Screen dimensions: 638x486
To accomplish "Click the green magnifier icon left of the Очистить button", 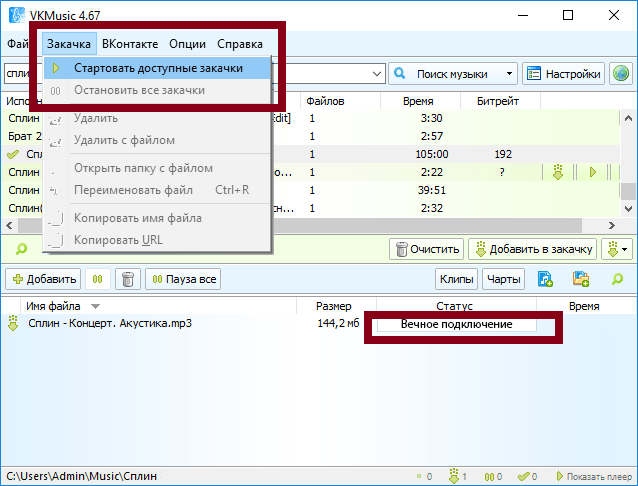I will point(21,249).
